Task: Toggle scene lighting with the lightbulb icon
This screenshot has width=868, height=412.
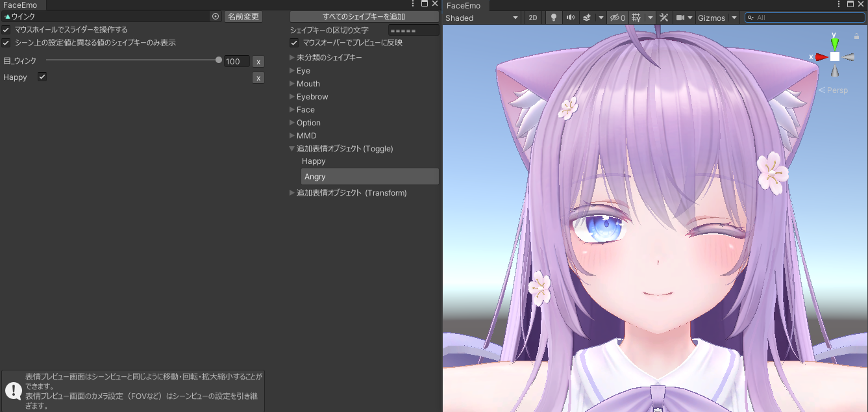Action: pos(554,18)
